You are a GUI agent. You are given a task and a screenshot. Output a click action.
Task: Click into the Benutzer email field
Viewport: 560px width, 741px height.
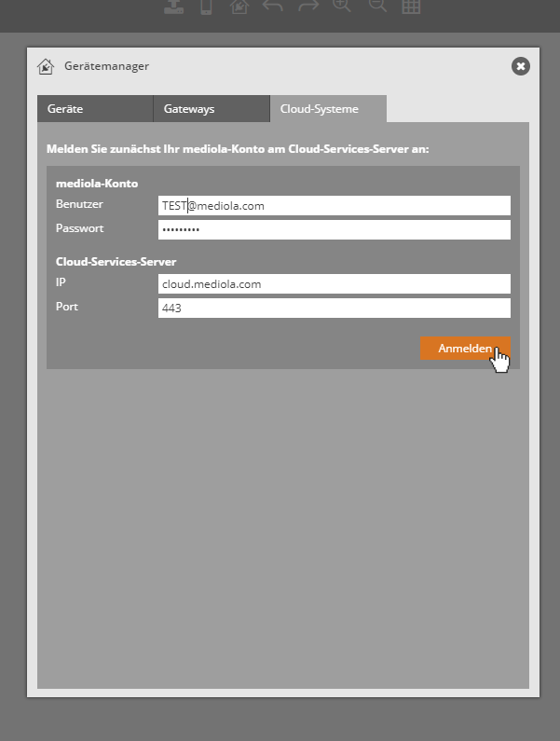(335, 206)
